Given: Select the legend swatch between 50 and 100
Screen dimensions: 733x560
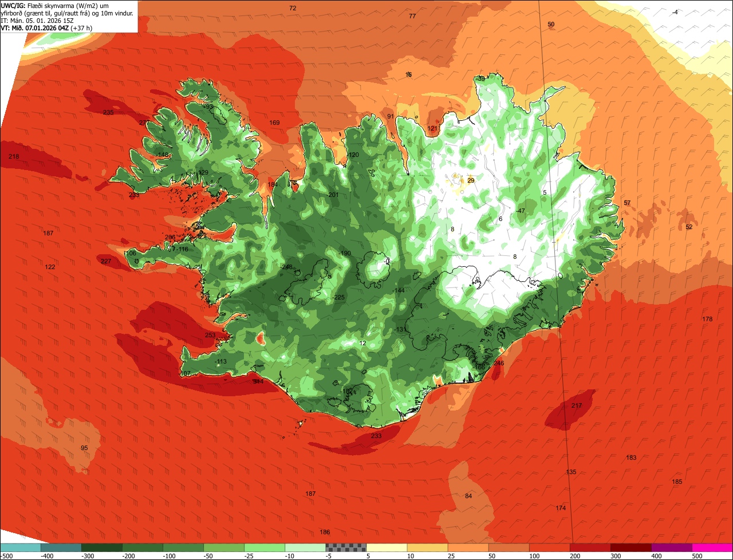Looking at the screenshot, I should pos(509,547).
